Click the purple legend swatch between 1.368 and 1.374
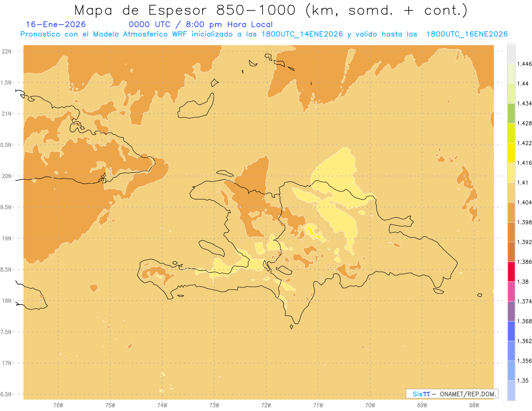 point(511,311)
